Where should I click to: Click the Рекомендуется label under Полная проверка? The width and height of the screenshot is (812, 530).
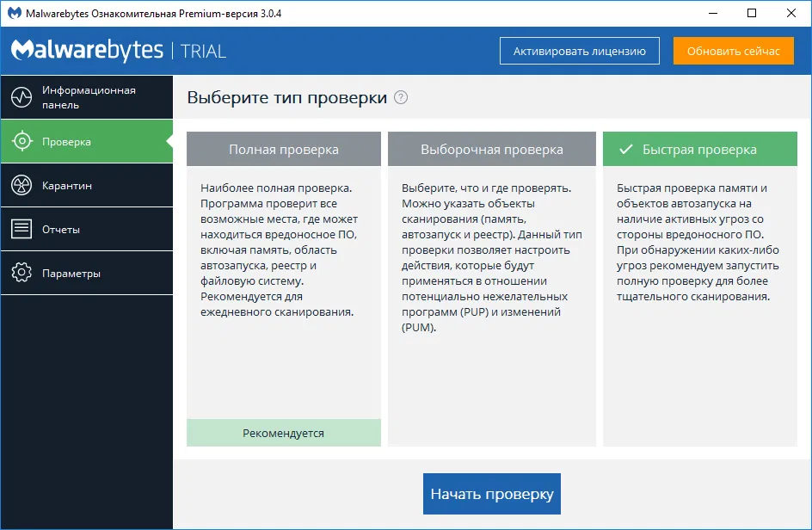point(284,434)
